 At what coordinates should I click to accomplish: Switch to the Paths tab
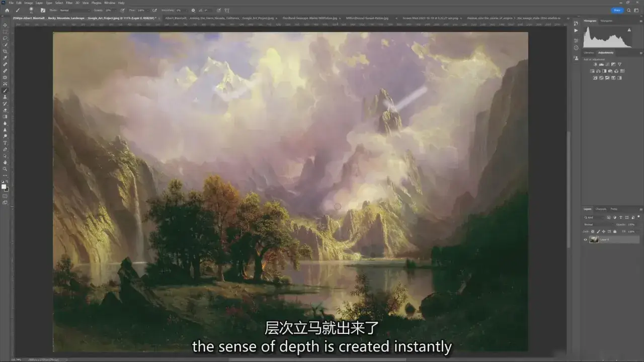point(614,209)
